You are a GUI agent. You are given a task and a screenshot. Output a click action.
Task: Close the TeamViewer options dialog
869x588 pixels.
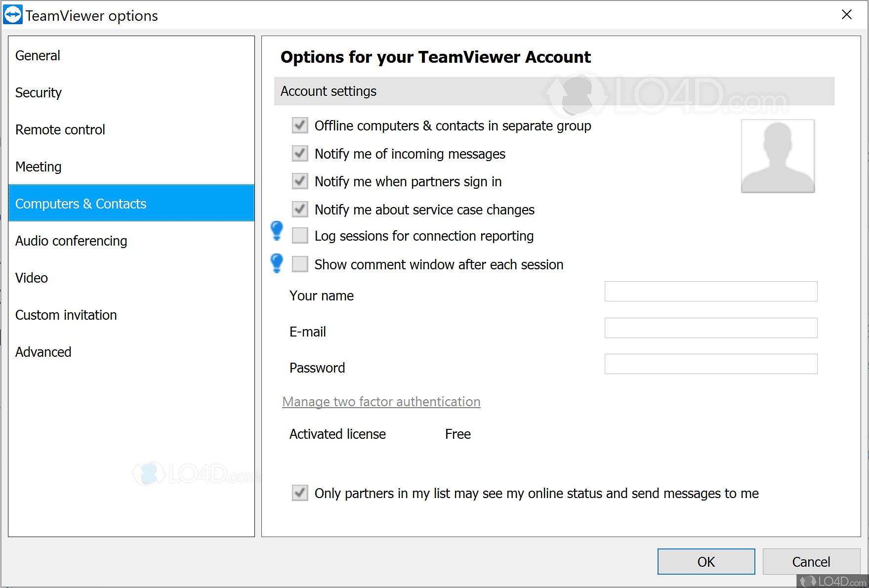(846, 15)
